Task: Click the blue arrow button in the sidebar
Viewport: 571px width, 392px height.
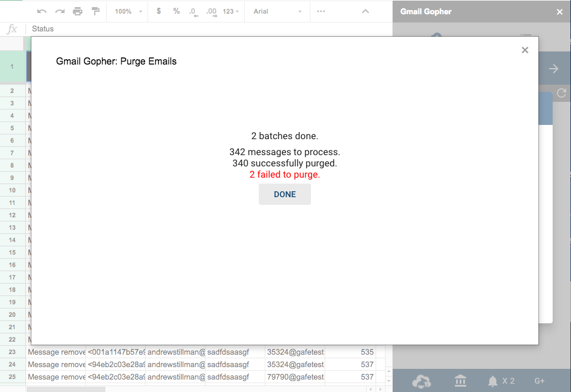Action: (554, 68)
